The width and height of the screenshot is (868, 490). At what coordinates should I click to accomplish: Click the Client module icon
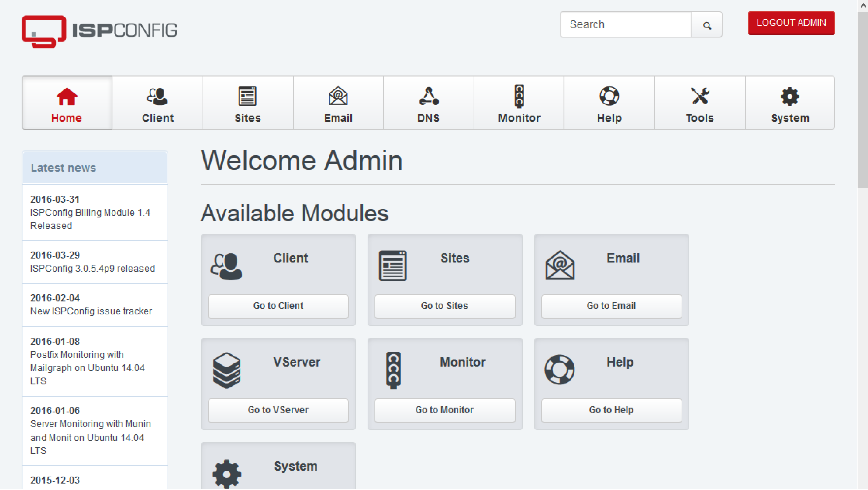(x=227, y=264)
